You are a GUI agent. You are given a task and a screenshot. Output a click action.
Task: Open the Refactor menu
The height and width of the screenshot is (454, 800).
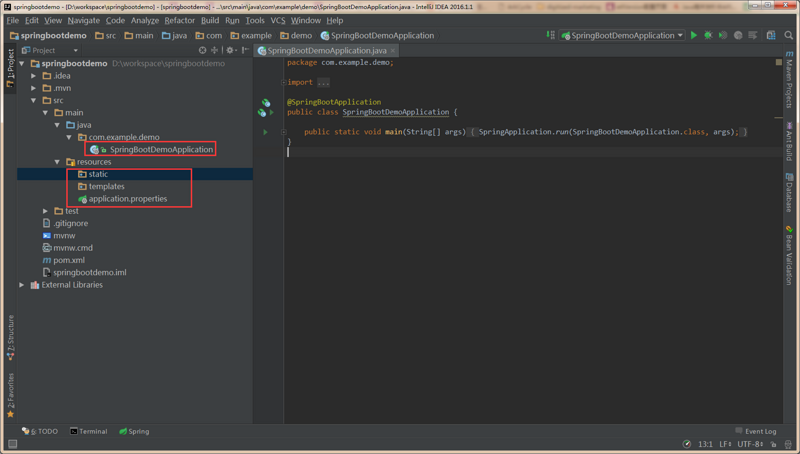180,20
